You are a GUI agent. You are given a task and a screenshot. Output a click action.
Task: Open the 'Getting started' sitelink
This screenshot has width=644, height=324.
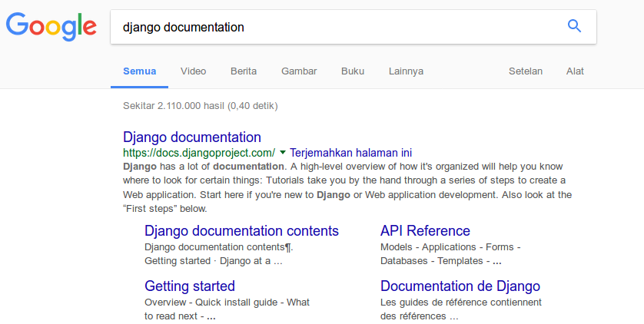click(190, 286)
